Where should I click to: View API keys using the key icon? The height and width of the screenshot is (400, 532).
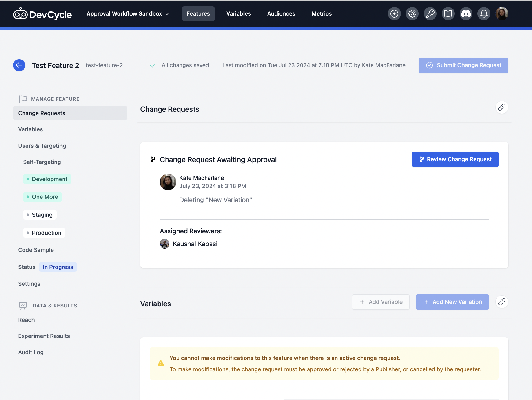tap(430, 13)
